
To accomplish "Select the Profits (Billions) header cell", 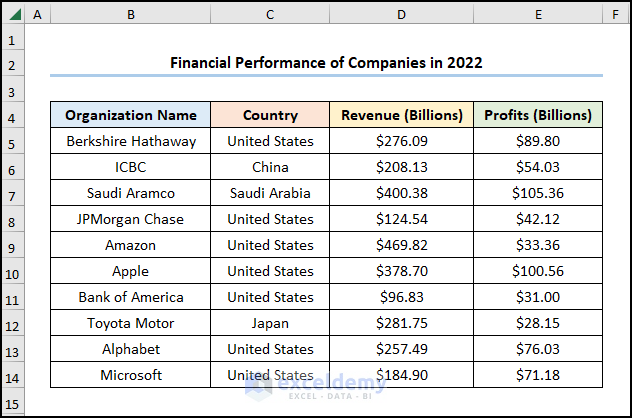I will 538,115.
